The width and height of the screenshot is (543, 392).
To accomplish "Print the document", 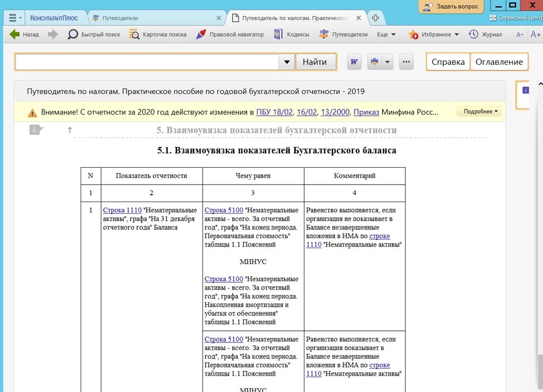I will click(374, 62).
